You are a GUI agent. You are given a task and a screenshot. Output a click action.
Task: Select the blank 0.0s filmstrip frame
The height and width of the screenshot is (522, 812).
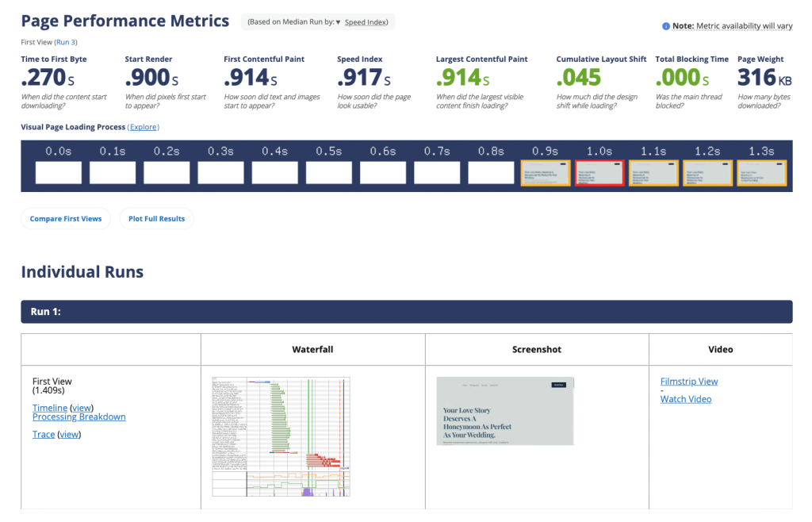click(59, 172)
